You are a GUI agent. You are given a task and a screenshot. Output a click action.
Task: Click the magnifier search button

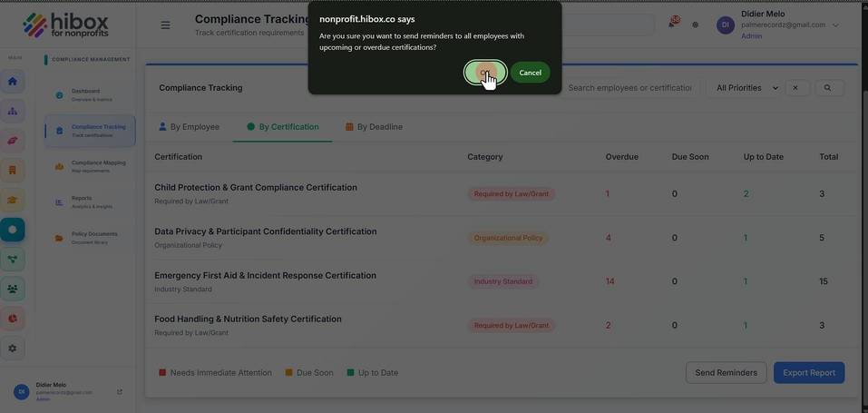827,87
